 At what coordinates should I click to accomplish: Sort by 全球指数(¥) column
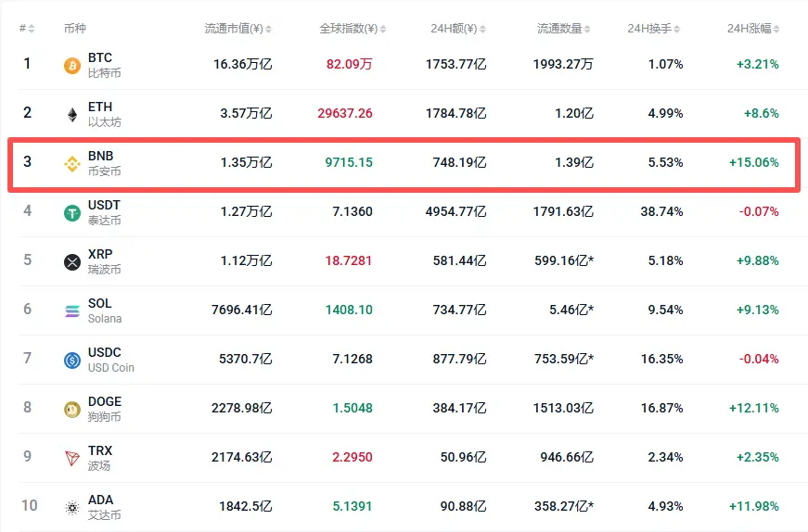[353, 29]
